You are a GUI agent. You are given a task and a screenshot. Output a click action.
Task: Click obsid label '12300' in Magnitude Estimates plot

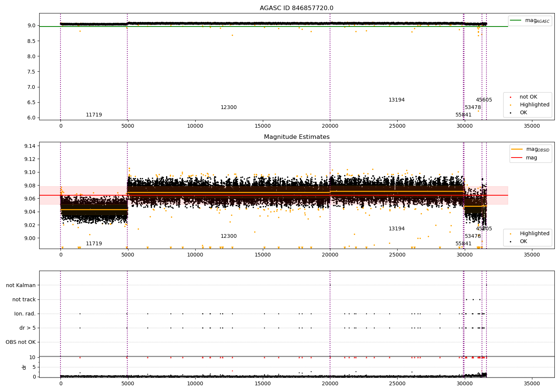[x=228, y=236]
